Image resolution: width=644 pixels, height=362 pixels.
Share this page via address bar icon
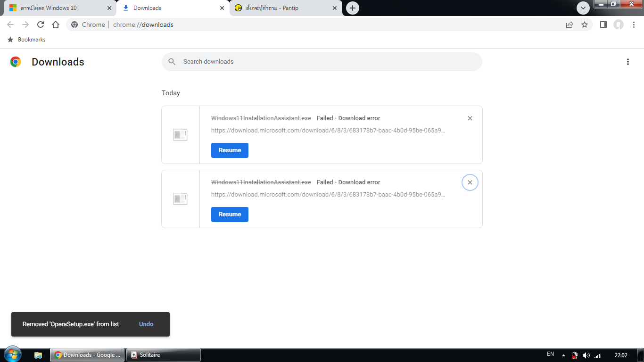(570, 25)
